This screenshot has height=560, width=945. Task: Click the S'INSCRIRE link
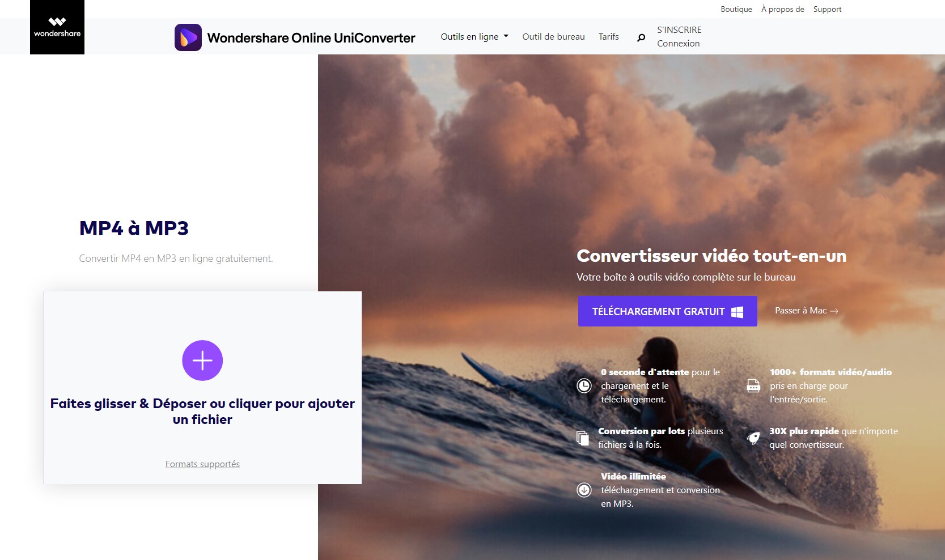(x=679, y=29)
